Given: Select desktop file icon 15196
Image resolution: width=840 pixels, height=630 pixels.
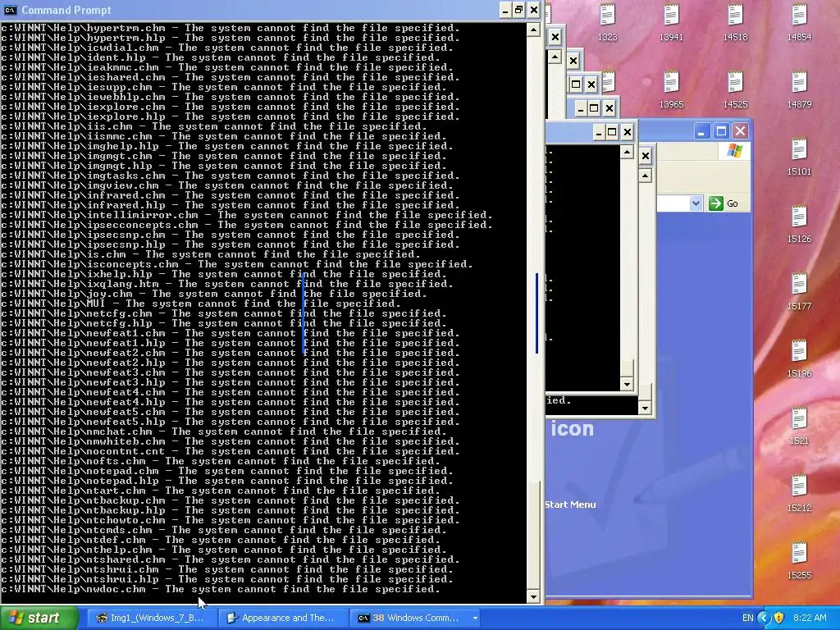Looking at the screenshot, I should pyautogui.click(x=799, y=359).
